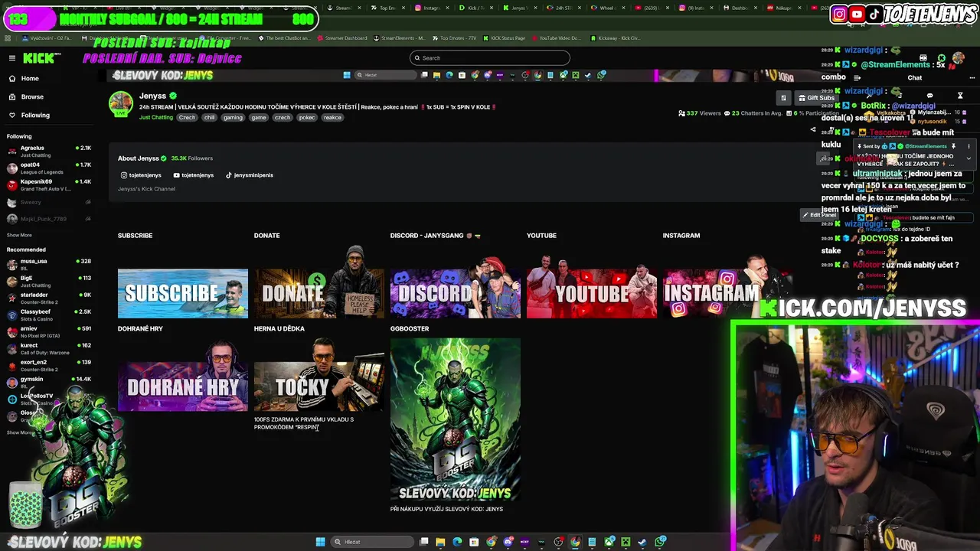Screen dimensions: 980x551
Task: Click the Edit Panel button
Action: point(818,215)
